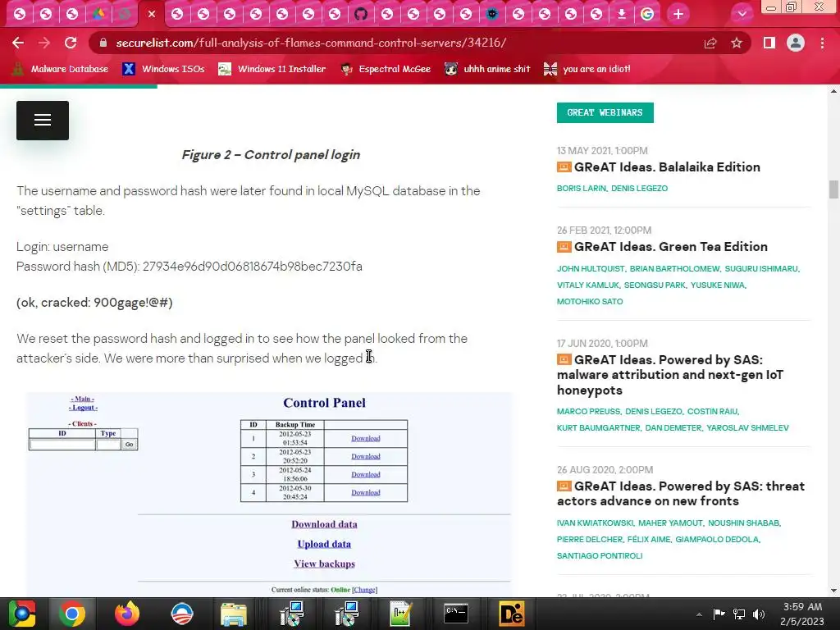
Task: Launch Chrome Canary-style icon at taskbar start
Action: (21, 614)
